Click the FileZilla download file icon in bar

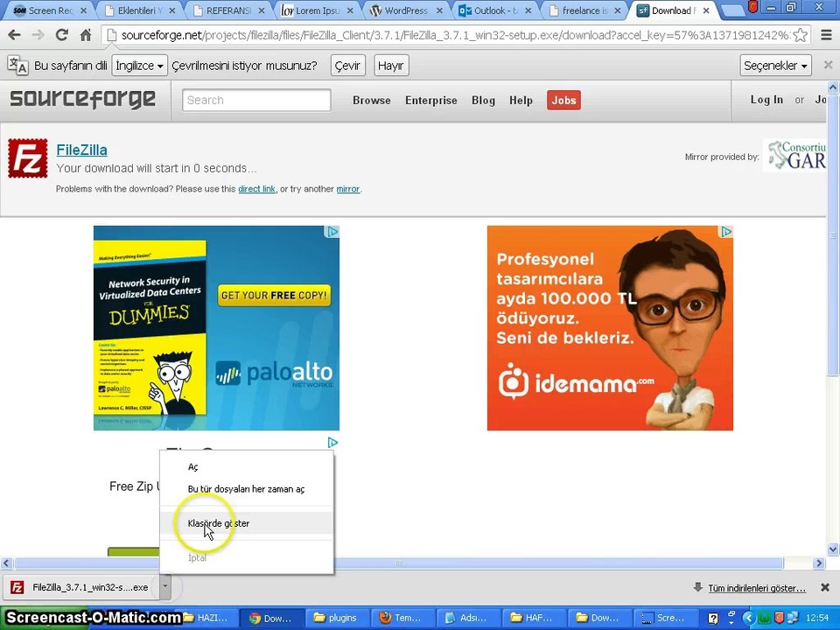(x=17, y=588)
